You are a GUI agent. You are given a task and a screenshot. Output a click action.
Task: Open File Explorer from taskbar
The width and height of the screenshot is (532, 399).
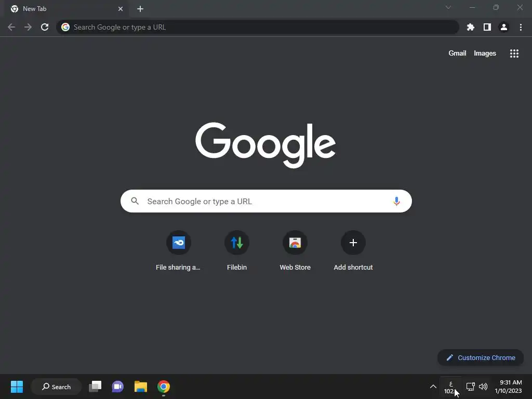(x=140, y=387)
